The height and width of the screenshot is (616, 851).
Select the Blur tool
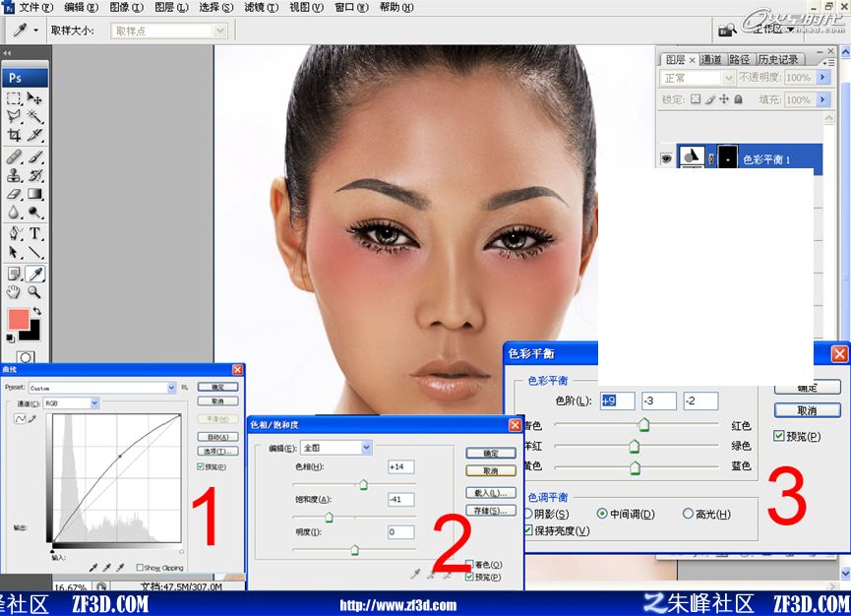(14, 213)
